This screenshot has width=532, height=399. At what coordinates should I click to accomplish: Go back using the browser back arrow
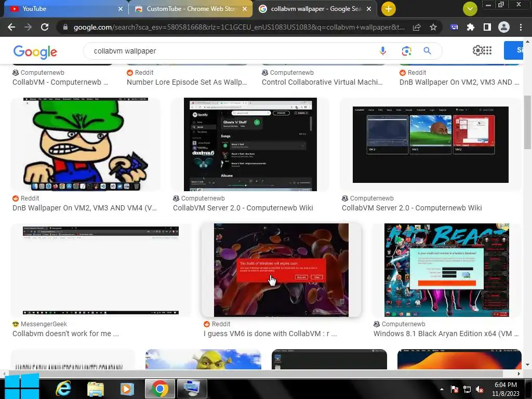point(11,27)
